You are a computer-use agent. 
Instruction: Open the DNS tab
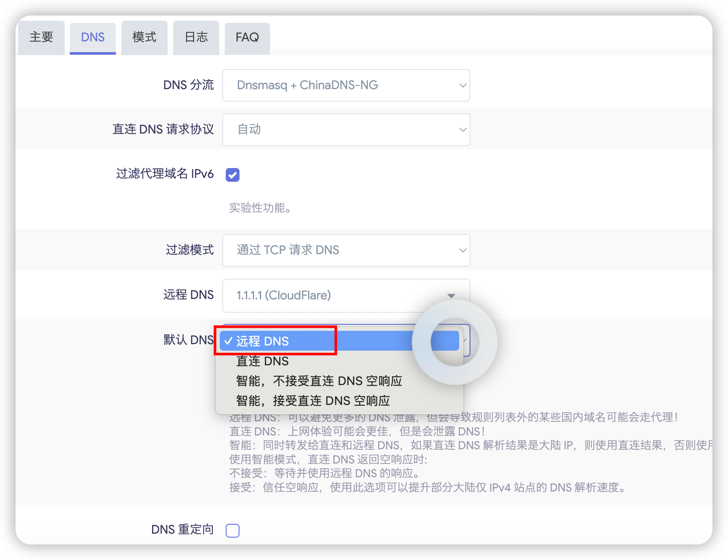pos(93,37)
